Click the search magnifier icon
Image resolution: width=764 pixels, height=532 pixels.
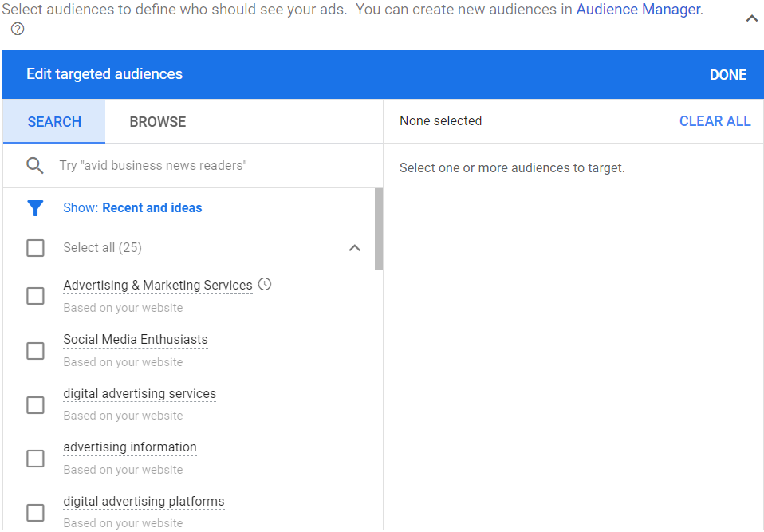click(35, 165)
